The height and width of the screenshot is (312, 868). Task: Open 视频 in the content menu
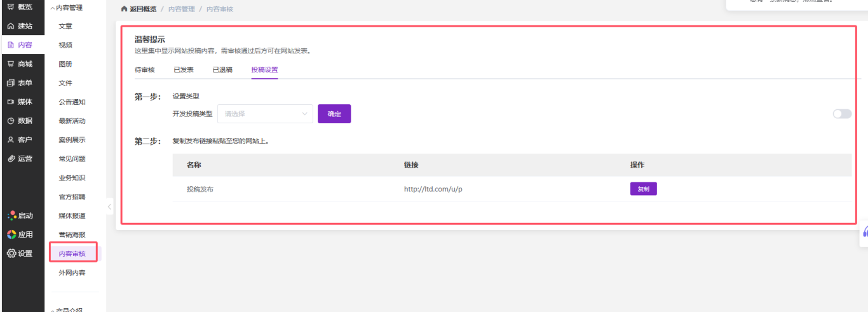(65, 45)
